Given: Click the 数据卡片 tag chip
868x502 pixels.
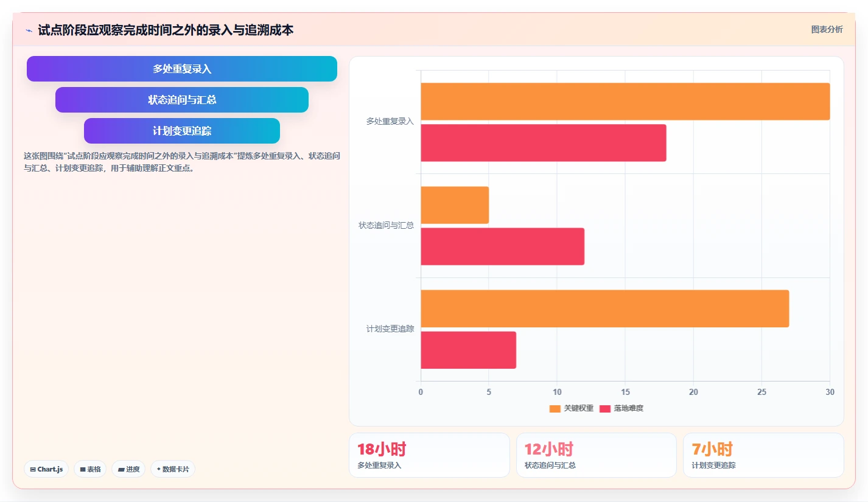Looking at the screenshot, I should point(173,469).
